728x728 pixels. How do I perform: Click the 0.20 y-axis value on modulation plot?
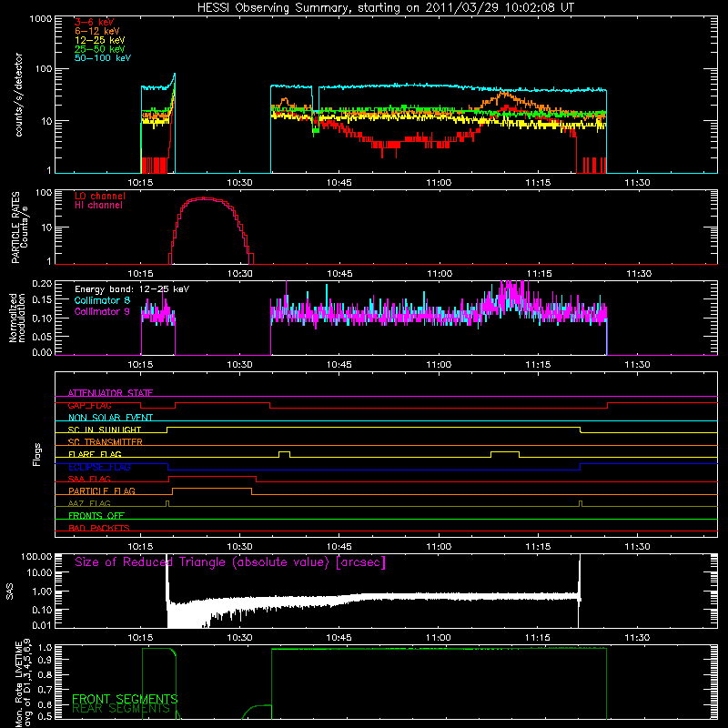click(42, 283)
